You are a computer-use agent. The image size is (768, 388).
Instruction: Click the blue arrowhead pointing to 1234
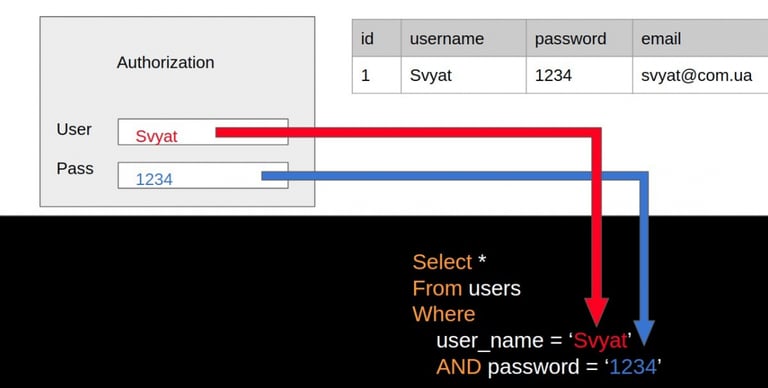click(x=644, y=333)
